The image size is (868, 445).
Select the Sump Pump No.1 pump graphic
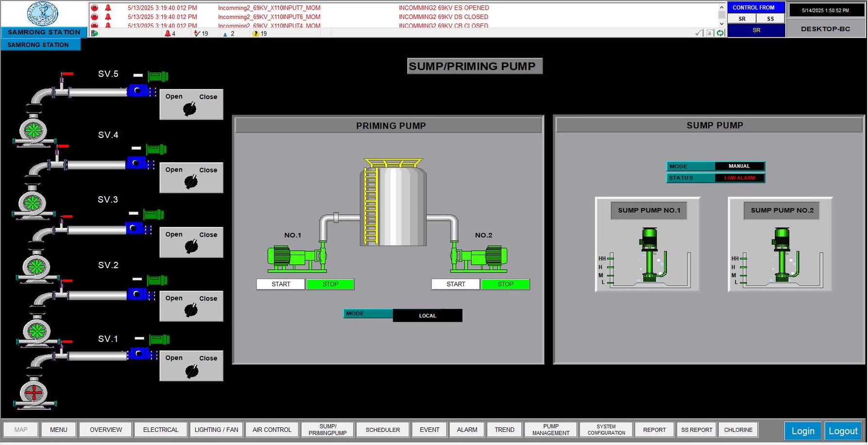click(648, 255)
